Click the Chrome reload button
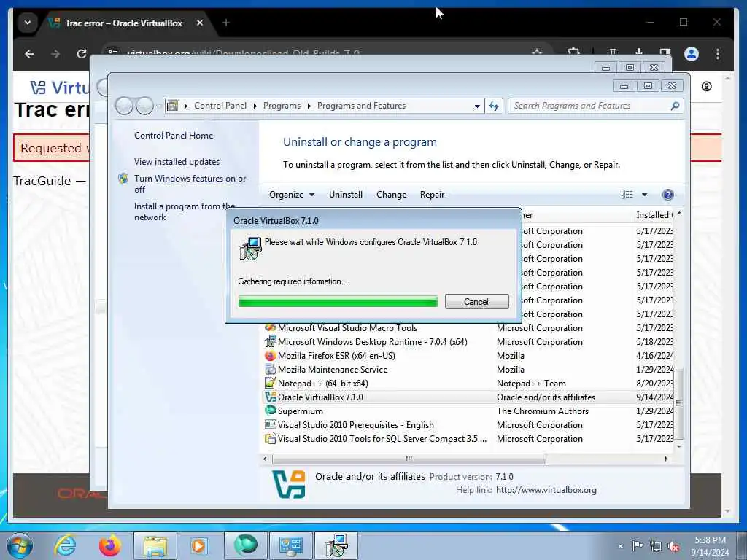Viewport: 747px width, 560px height. [82, 54]
